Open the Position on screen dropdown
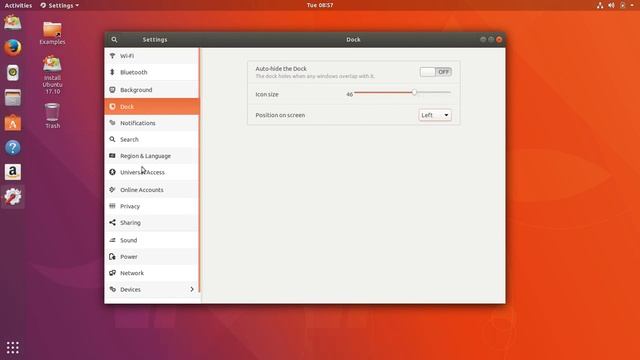The height and width of the screenshot is (360, 640). tap(435, 115)
